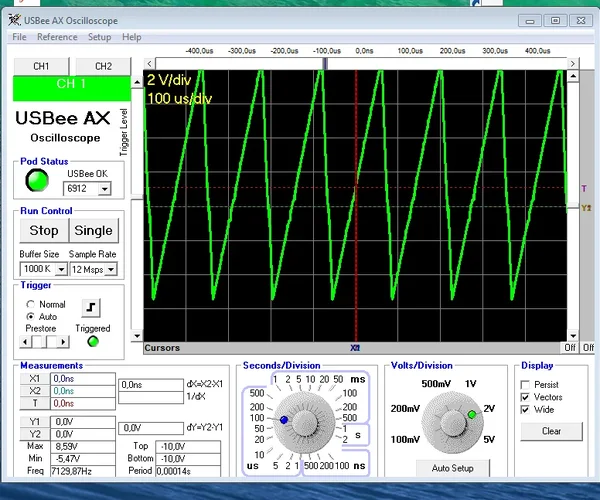The width and height of the screenshot is (600, 500).
Task: Select Auto trigger mode
Action: pyautogui.click(x=30, y=316)
